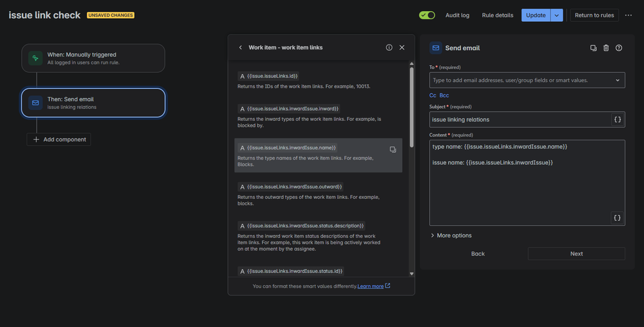Open smart value picker in Content field

click(x=618, y=218)
